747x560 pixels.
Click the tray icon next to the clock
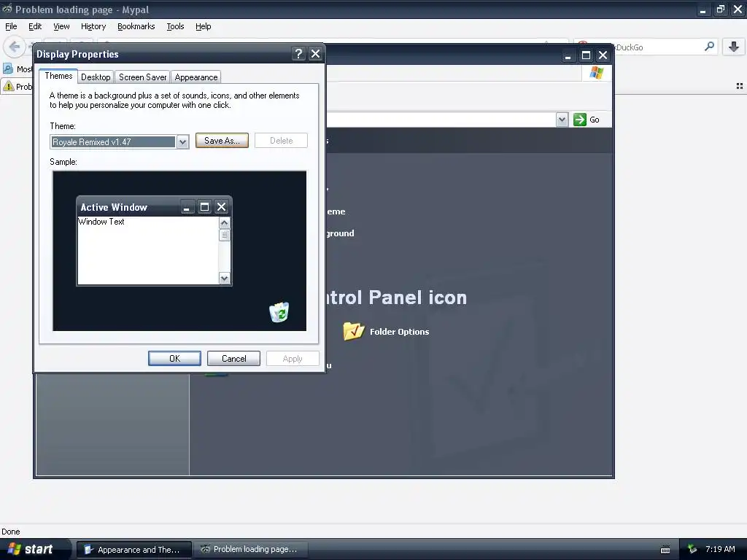click(692, 549)
